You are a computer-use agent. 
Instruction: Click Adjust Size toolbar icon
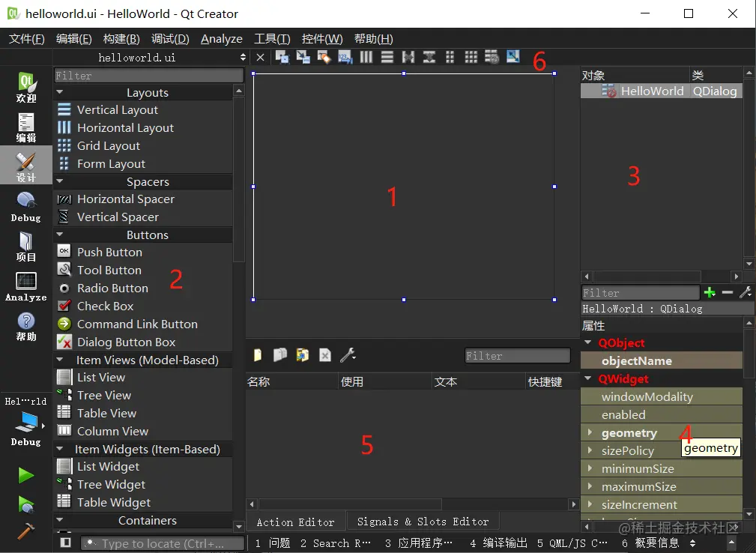(x=513, y=56)
